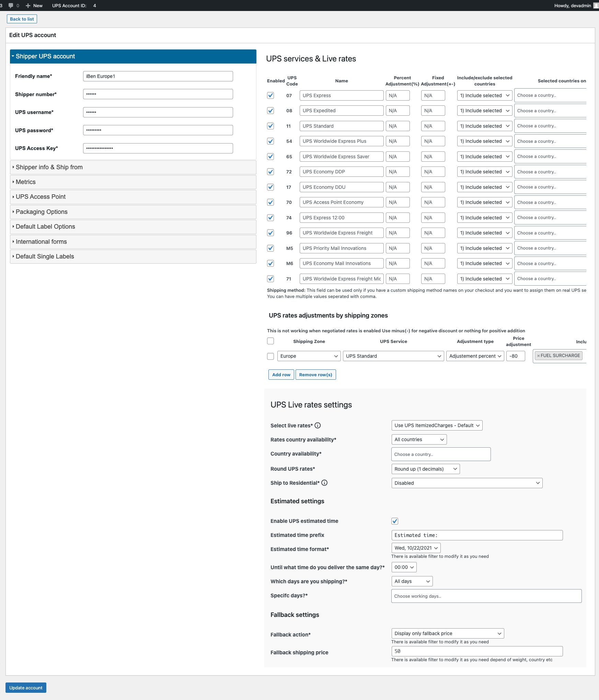
Task: Click Choose a country field for UPS Express 12:00
Action: point(550,218)
